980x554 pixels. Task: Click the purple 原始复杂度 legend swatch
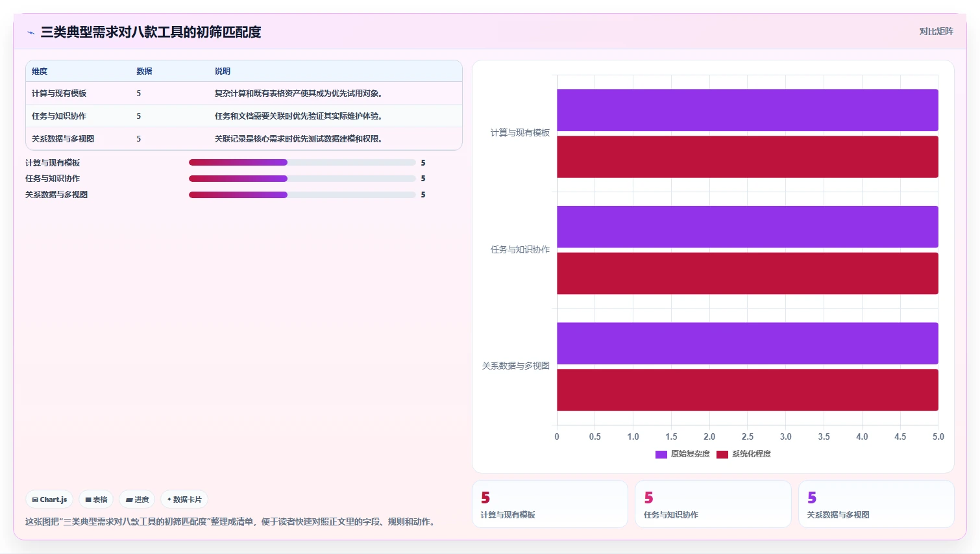coord(661,455)
